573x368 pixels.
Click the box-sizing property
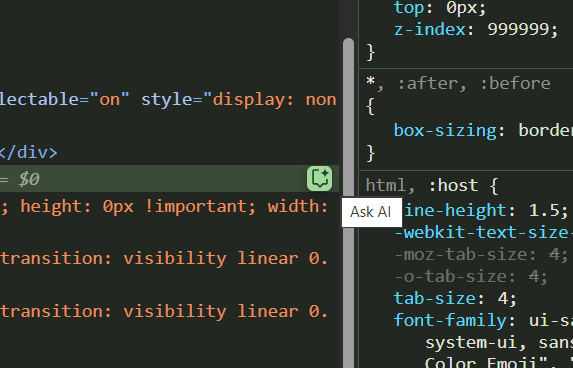tap(445, 130)
